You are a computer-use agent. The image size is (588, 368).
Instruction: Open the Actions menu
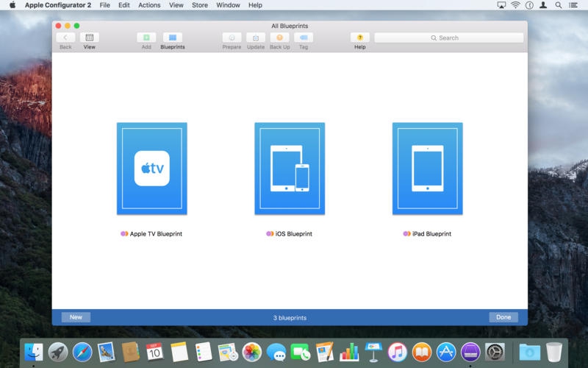[149, 5]
